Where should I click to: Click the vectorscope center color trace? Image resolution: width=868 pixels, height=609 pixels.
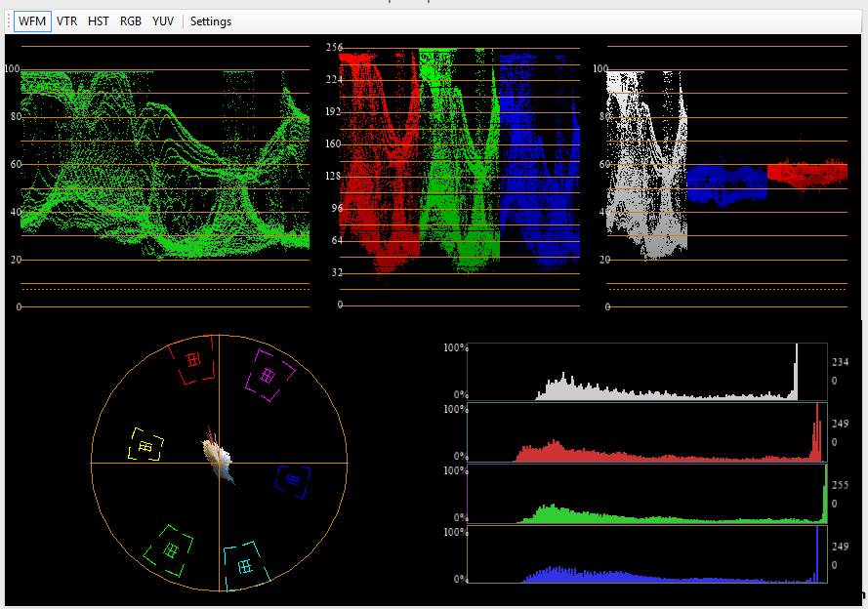coord(219,459)
